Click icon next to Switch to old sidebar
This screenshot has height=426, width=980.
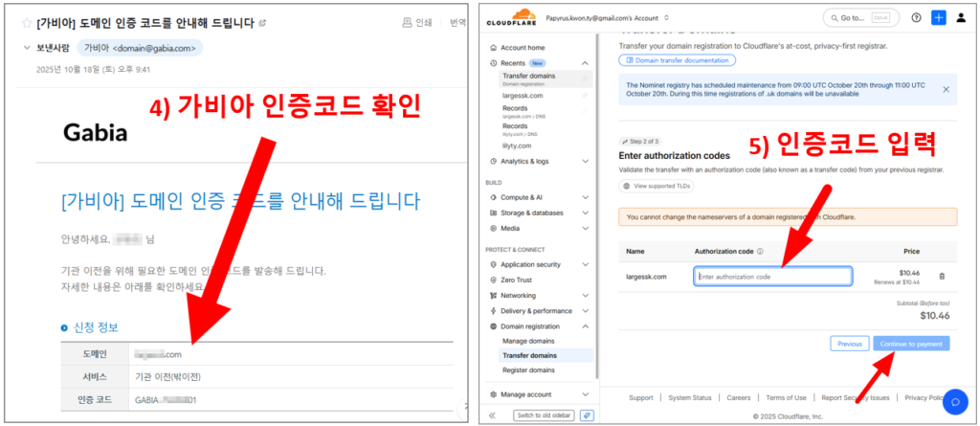[x=587, y=415]
